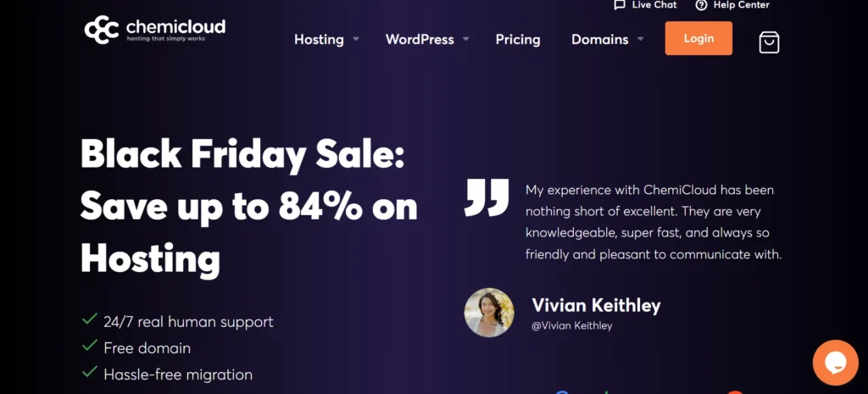Open the orange chat widget bubble
This screenshot has width=868, height=394.
point(835,362)
